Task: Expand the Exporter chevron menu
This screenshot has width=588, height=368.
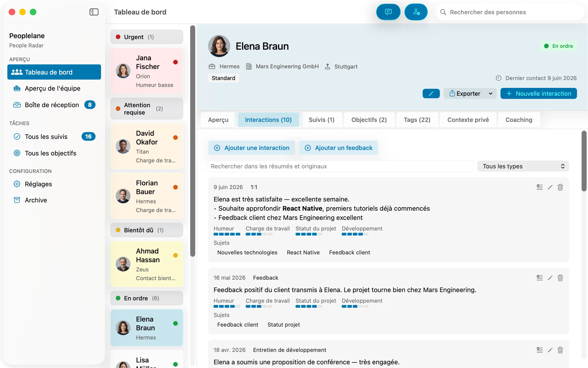Action: pyautogui.click(x=491, y=93)
